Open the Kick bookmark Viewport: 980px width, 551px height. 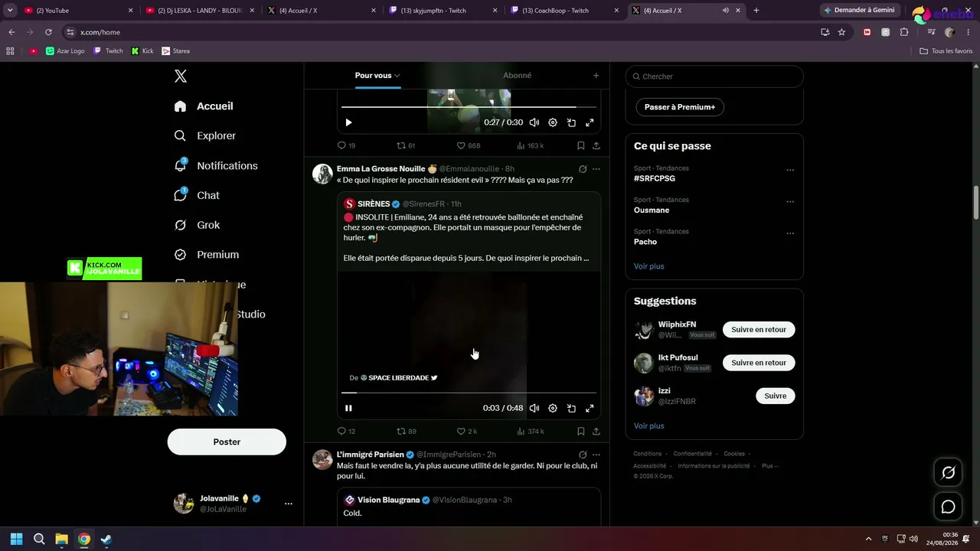tap(142, 51)
